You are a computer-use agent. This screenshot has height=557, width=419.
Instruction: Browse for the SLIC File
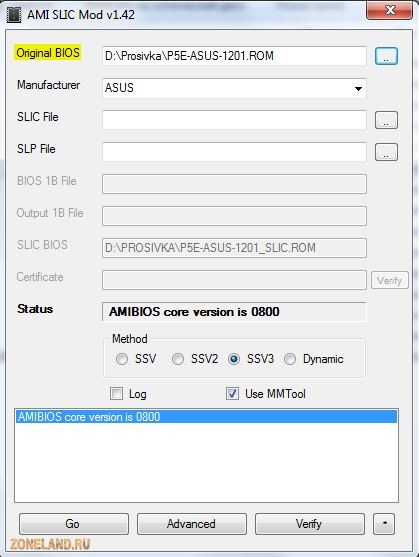point(386,120)
